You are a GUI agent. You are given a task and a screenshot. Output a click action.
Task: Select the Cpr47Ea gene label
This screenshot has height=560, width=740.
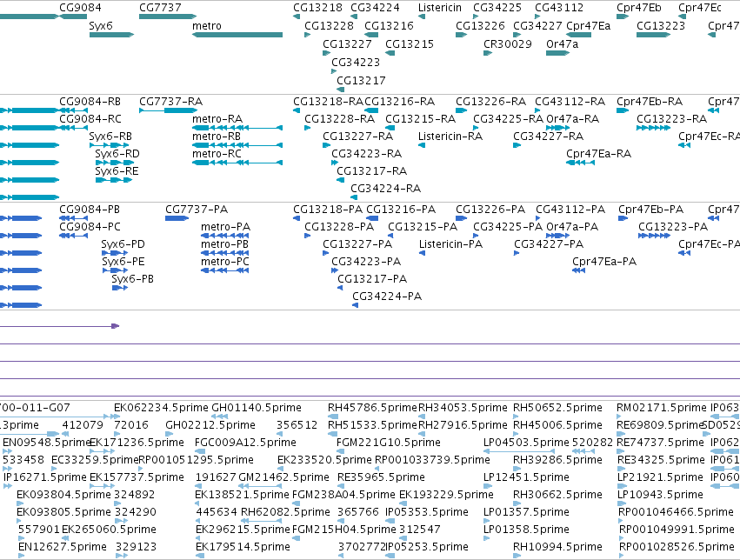589,26
